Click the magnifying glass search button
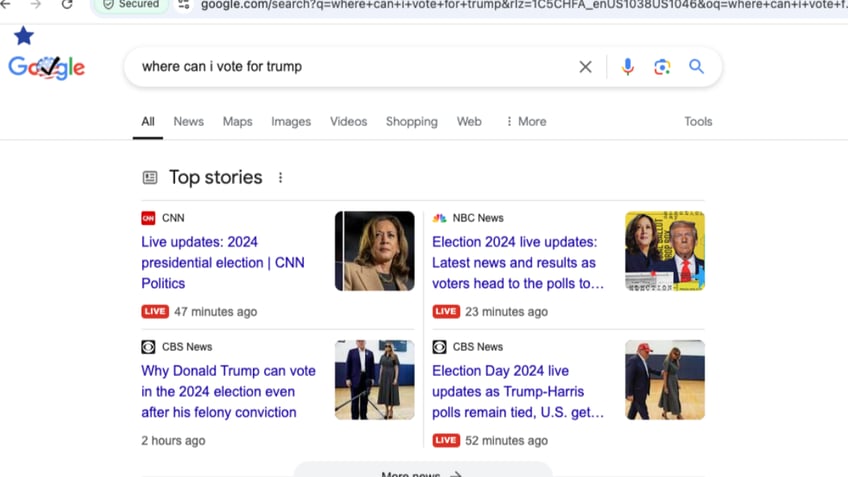The height and width of the screenshot is (477, 848). (x=696, y=67)
